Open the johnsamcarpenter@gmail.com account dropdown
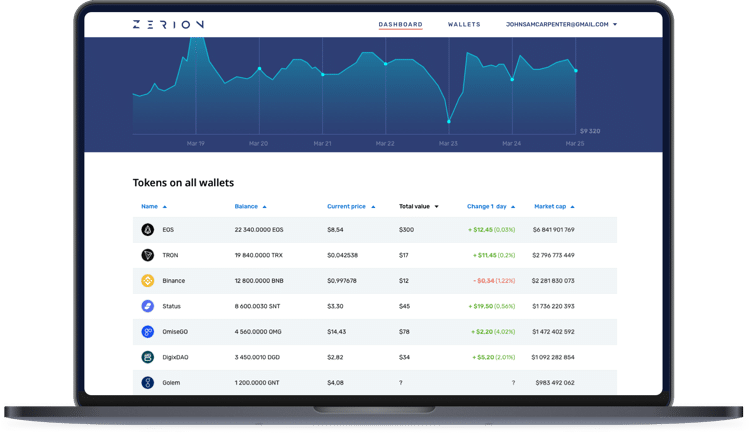This screenshot has height=433, width=750. (x=562, y=24)
